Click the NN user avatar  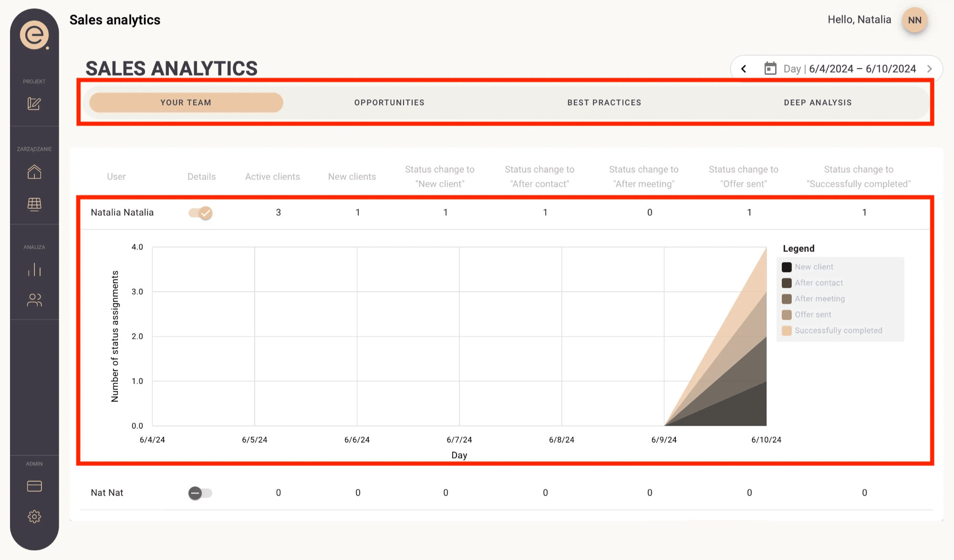click(914, 20)
